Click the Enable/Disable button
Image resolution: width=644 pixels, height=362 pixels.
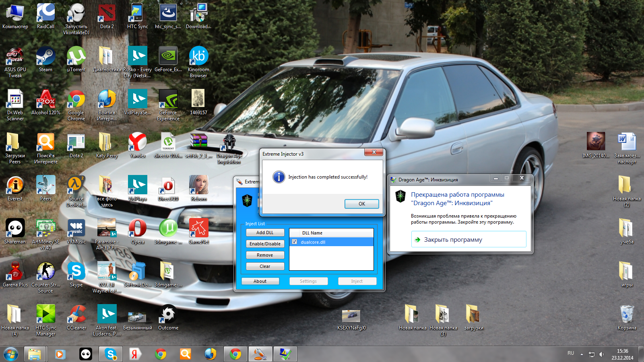(265, 244)
